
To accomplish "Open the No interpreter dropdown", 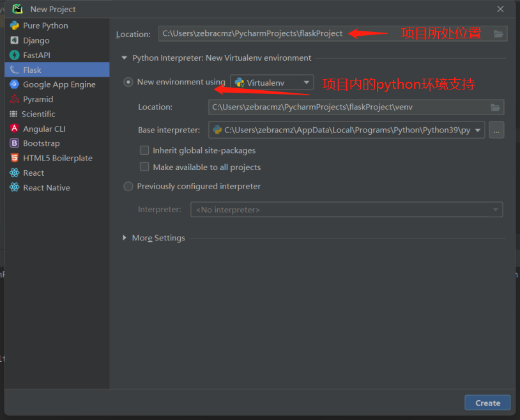I will 346,209.
